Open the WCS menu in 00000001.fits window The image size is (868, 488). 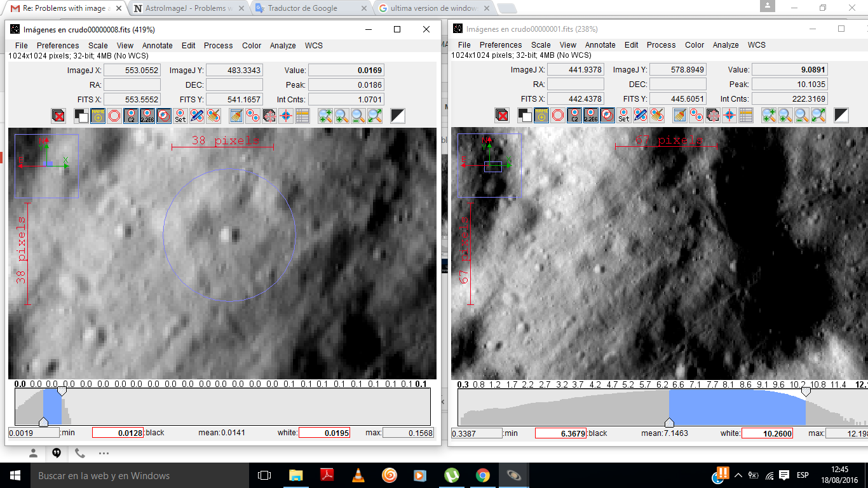click(756, 45)
